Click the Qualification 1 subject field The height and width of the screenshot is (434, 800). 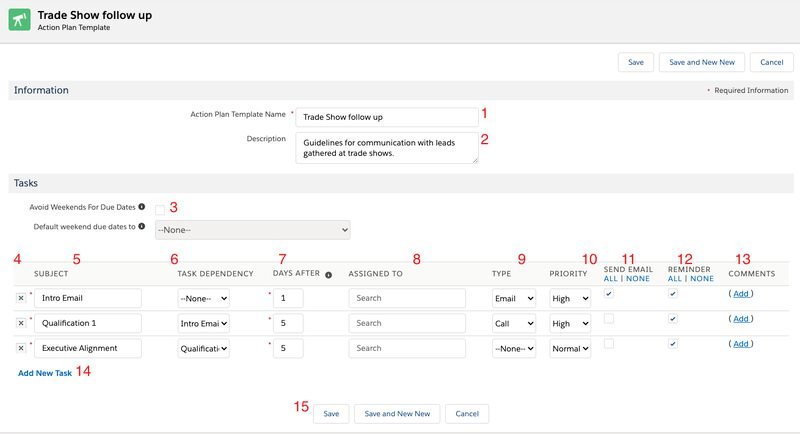(x=88, y=323)
